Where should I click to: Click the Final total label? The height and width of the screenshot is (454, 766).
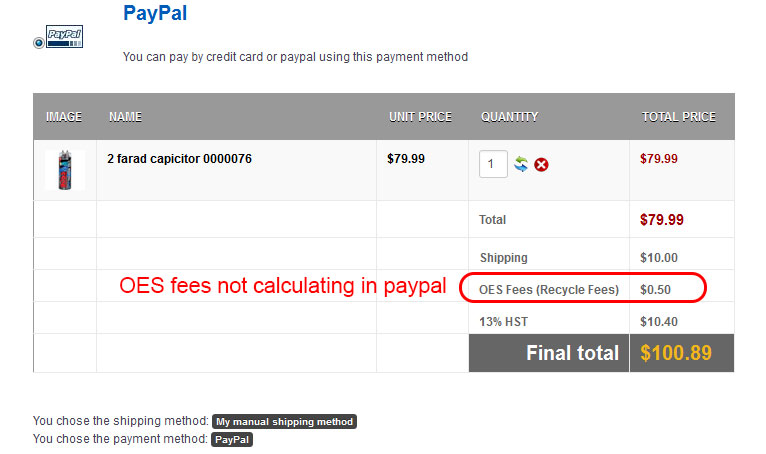click(573, 353)
